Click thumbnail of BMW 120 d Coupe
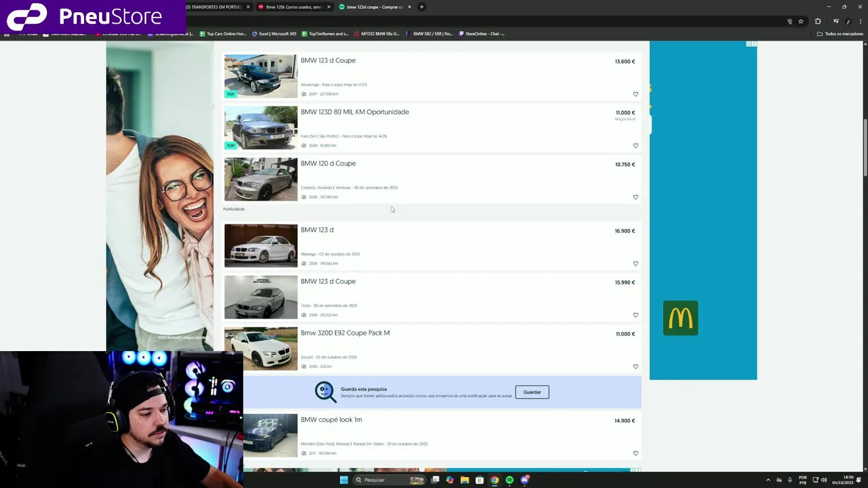 tap(261, 179)
